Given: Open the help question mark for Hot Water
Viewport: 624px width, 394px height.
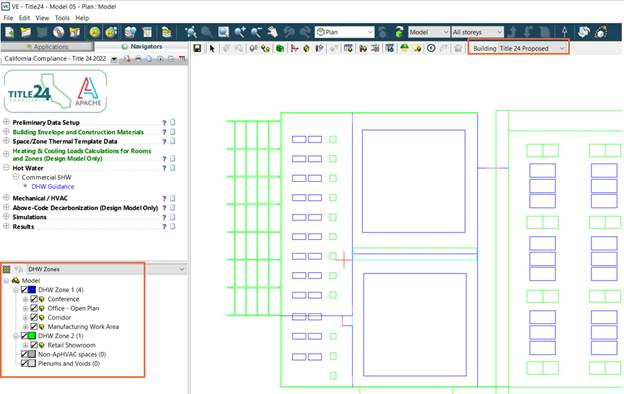Looking at the screenshot, I should point(164,168).
